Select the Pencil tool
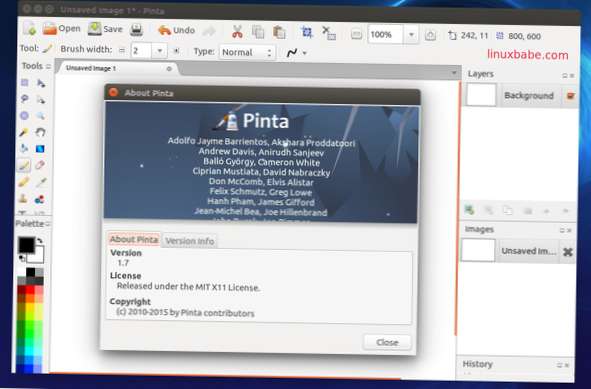Screen dimensions: 591x389 tap(23, 182)
